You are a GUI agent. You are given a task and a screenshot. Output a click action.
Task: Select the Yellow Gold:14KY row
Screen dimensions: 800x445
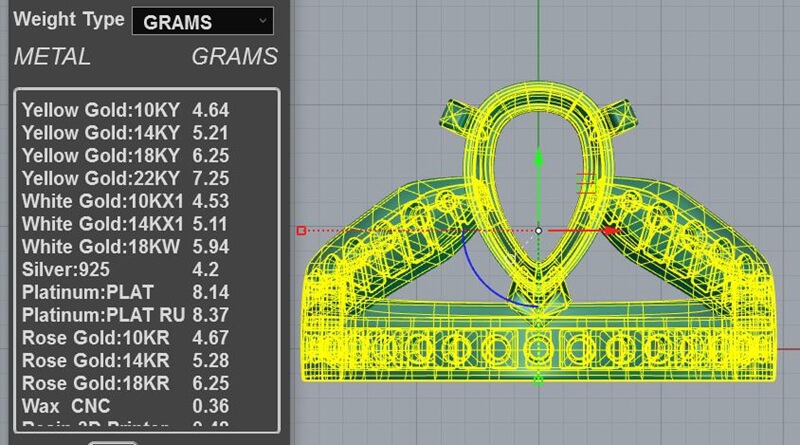pos(126,133)
